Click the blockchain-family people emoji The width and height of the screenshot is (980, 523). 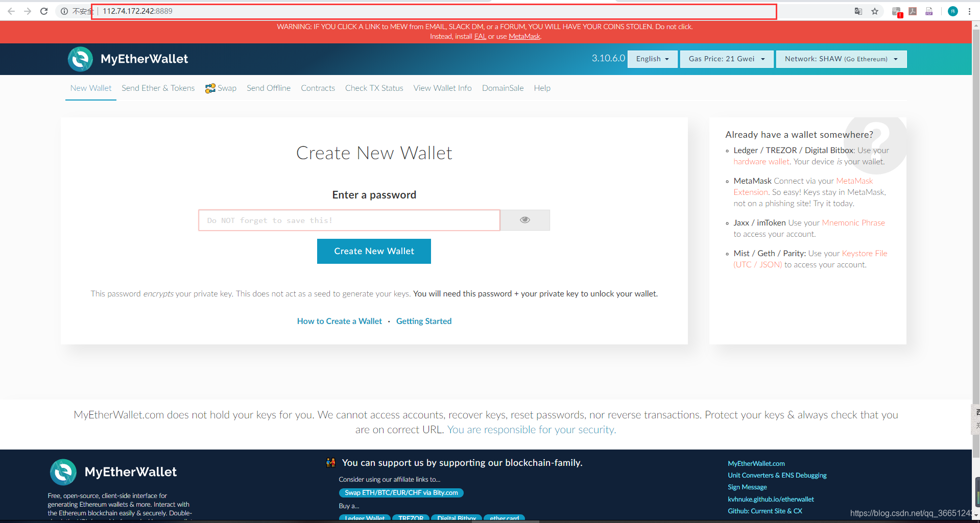coord(331,463)
